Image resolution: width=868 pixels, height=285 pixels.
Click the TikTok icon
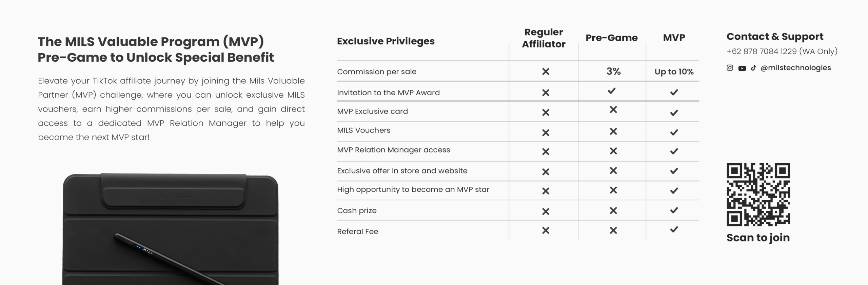[753, 68]
